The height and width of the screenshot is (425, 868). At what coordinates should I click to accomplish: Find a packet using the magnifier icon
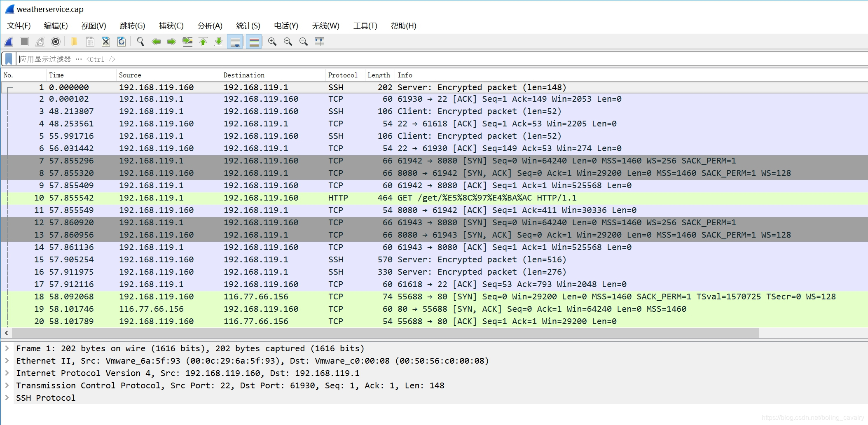click(140, 42)
